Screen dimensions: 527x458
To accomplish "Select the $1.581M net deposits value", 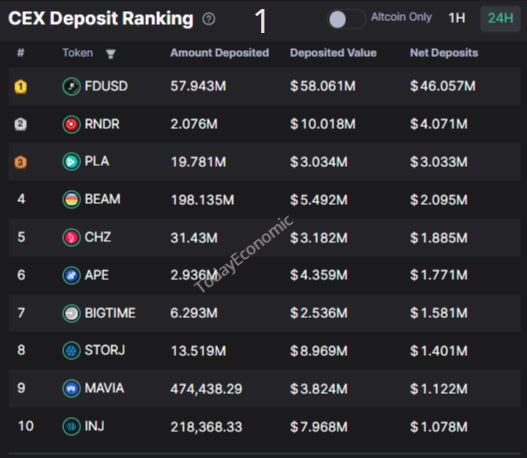I will pyautogui.click(x=439, y=313).
